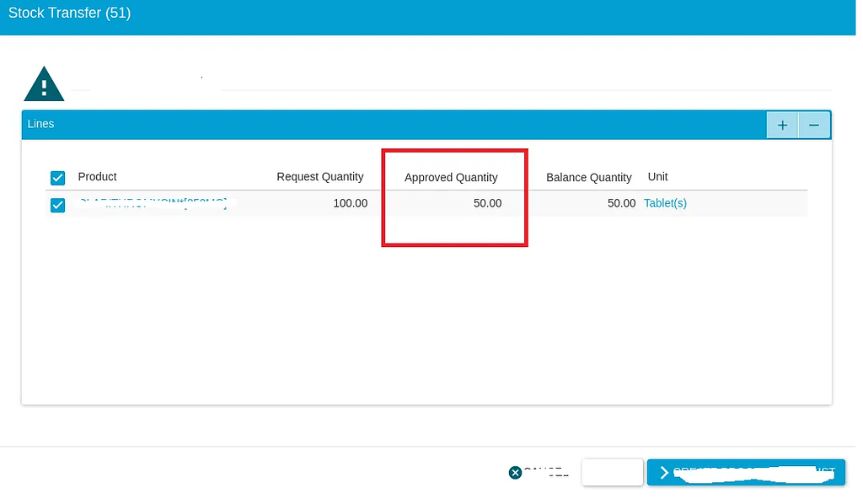The image size is (863, 504).
Task: Click the blank white button beside Cancel
Action: coord(613,473)
